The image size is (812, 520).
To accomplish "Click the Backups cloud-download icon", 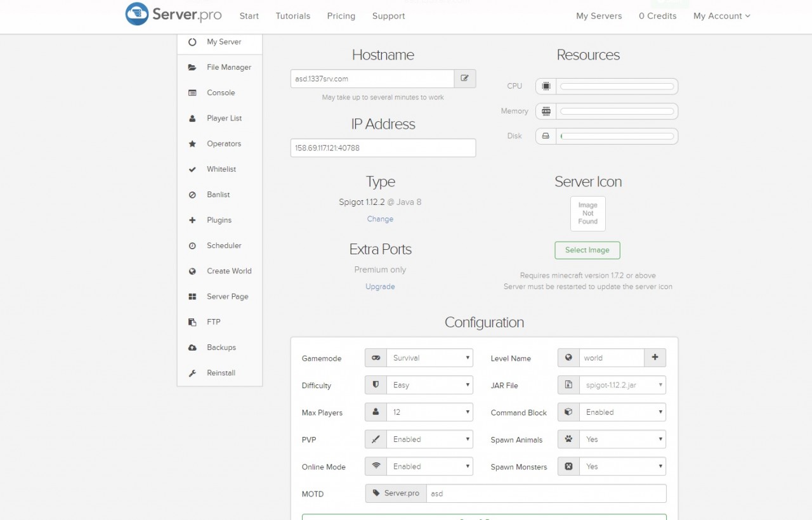I will [192, 348].
